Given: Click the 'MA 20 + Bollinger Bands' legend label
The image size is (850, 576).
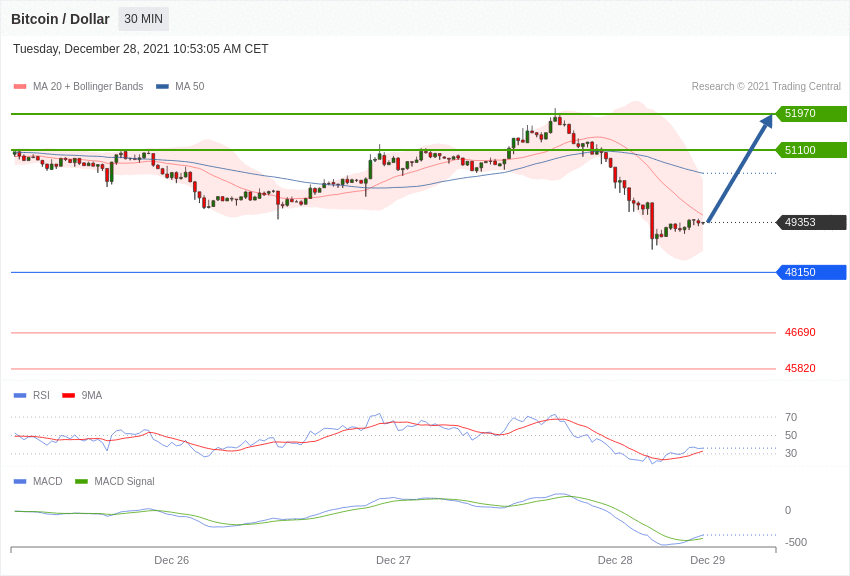Looking at the screenshot, I should pos(88,86).
